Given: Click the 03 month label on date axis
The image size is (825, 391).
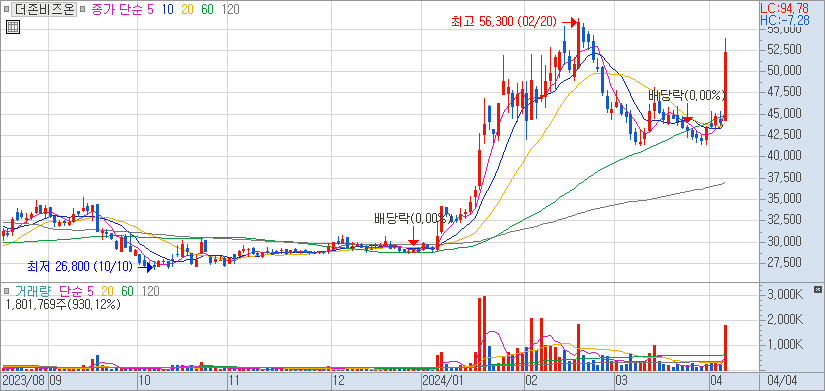Looking at the screenshot, I should [622, 379].
